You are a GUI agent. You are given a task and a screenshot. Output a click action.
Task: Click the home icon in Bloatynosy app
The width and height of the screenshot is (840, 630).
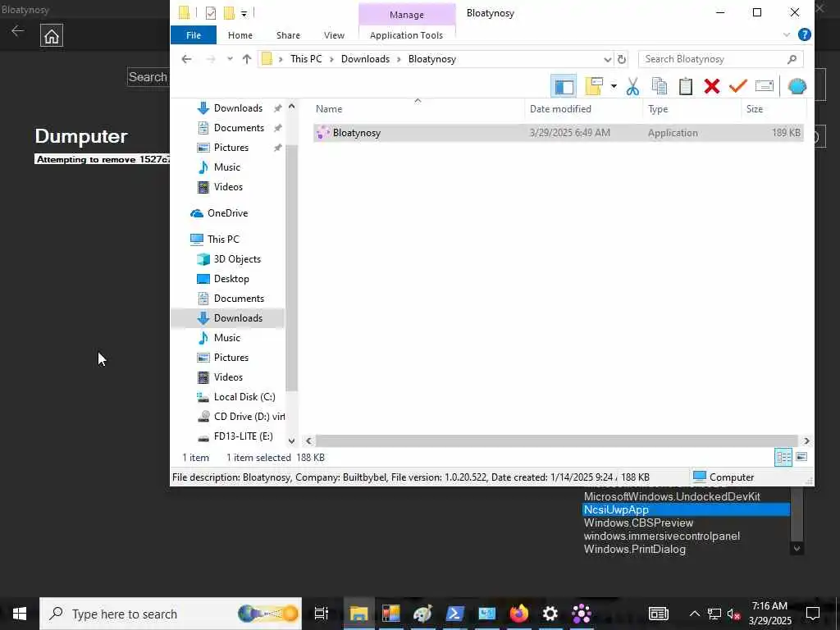[52, 36]
